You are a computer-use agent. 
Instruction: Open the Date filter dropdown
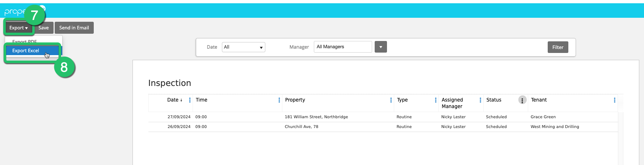pyautogui.click(x=244, y=47)
